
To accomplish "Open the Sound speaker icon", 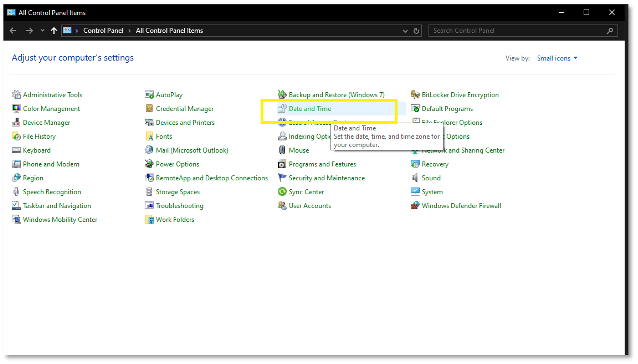I will click(x=415, y=178).
